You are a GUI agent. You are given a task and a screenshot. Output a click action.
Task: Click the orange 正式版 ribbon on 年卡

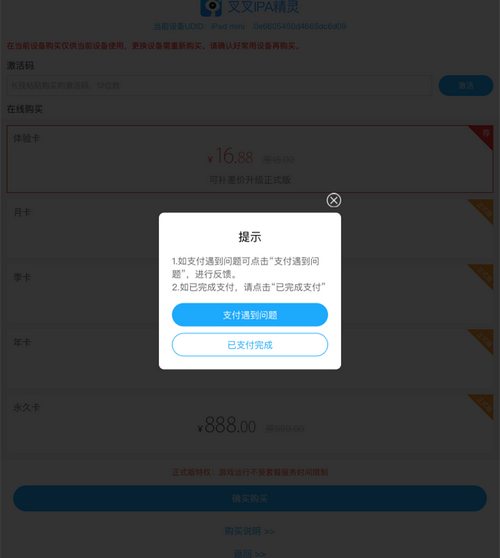[483, 339]
